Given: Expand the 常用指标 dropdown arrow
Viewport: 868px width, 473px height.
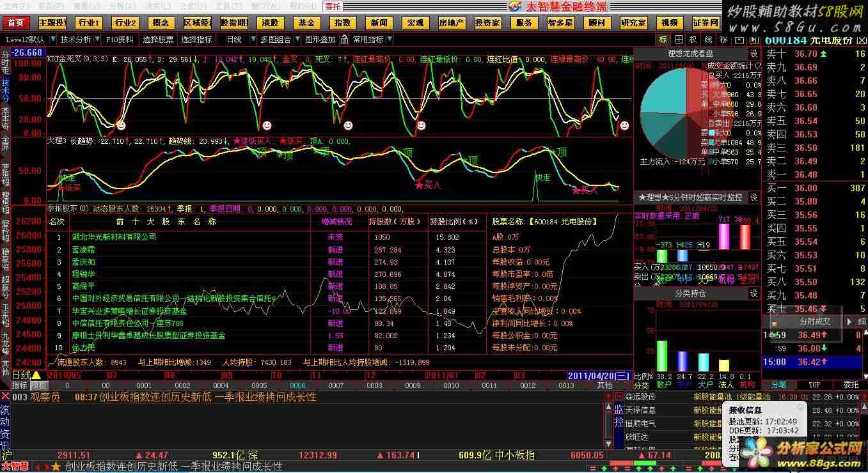Looking at the screenshot, I should pos(389,40).
